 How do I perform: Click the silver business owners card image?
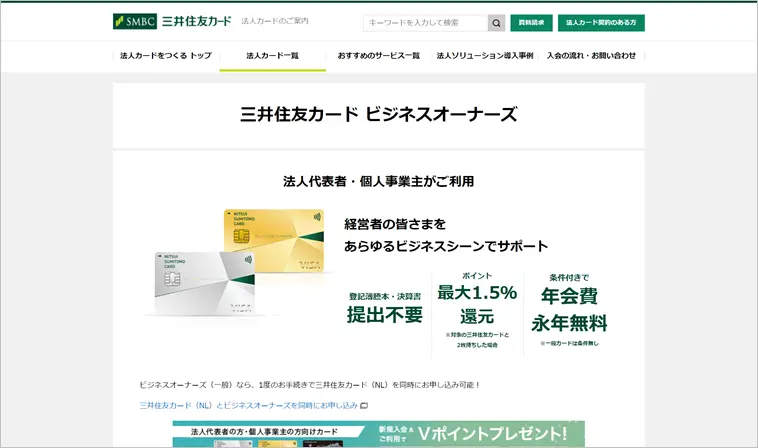coord(204,283)
